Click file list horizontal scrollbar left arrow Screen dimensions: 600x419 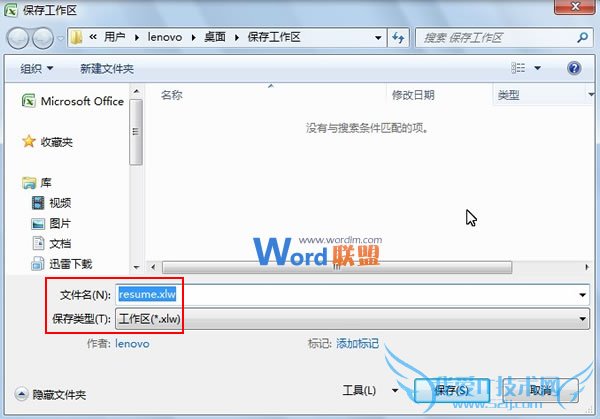153,267
